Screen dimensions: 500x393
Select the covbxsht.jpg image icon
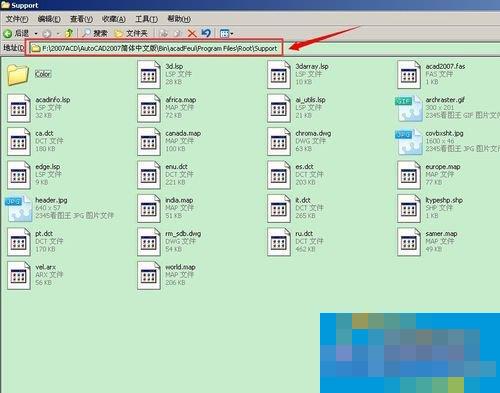pyautogui.click(x=409, y=142)
